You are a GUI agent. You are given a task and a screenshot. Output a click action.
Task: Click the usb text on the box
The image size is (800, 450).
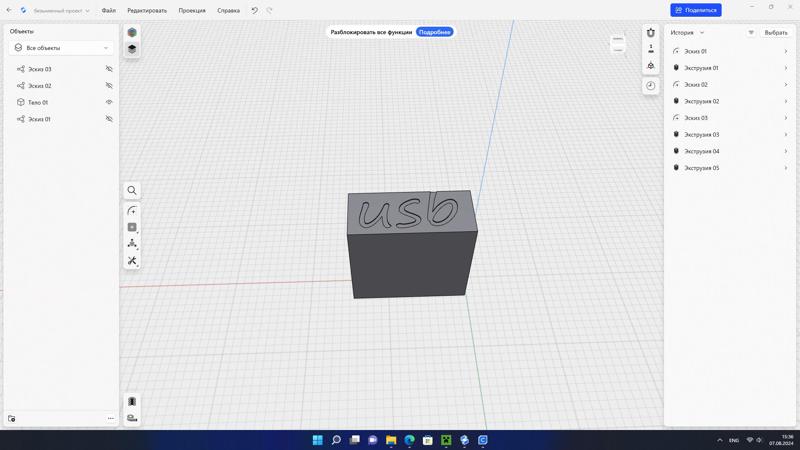click(408, 211)
